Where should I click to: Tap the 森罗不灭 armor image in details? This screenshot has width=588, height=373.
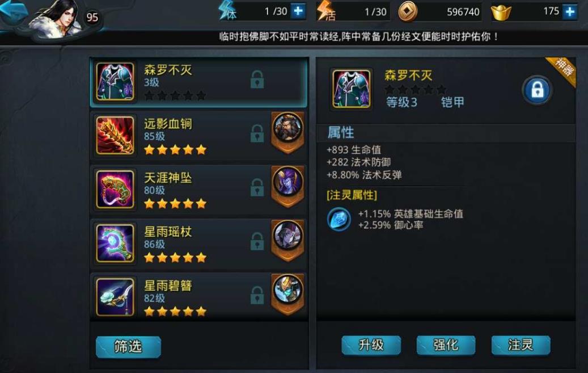[x=352, y=89]
